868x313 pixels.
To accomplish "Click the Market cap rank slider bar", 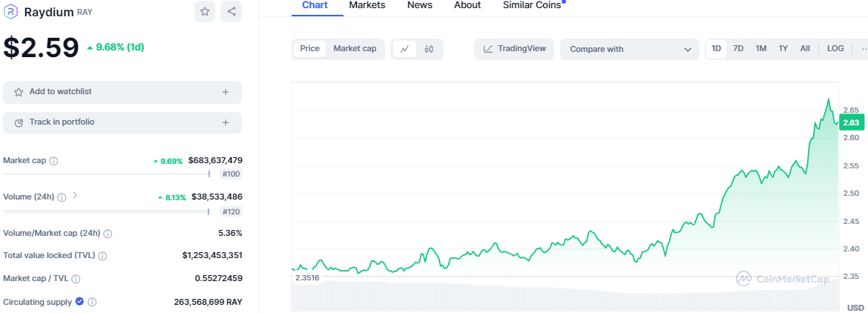I will pos(107,174).
